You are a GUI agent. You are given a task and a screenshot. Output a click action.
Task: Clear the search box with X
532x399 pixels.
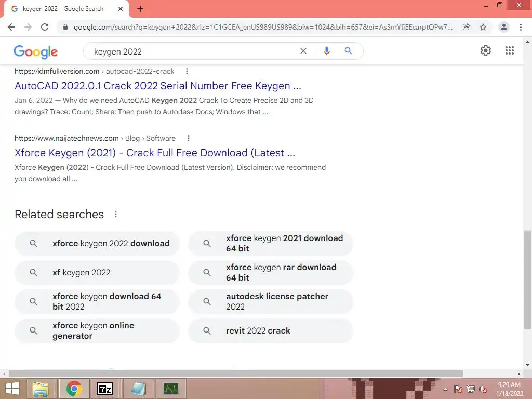tap(303, 51)
